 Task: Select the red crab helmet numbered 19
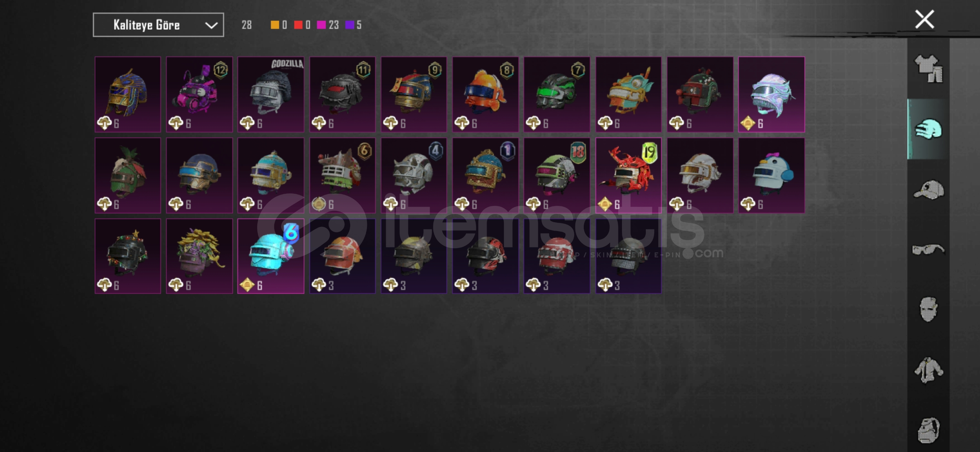(x=628, y=175)
